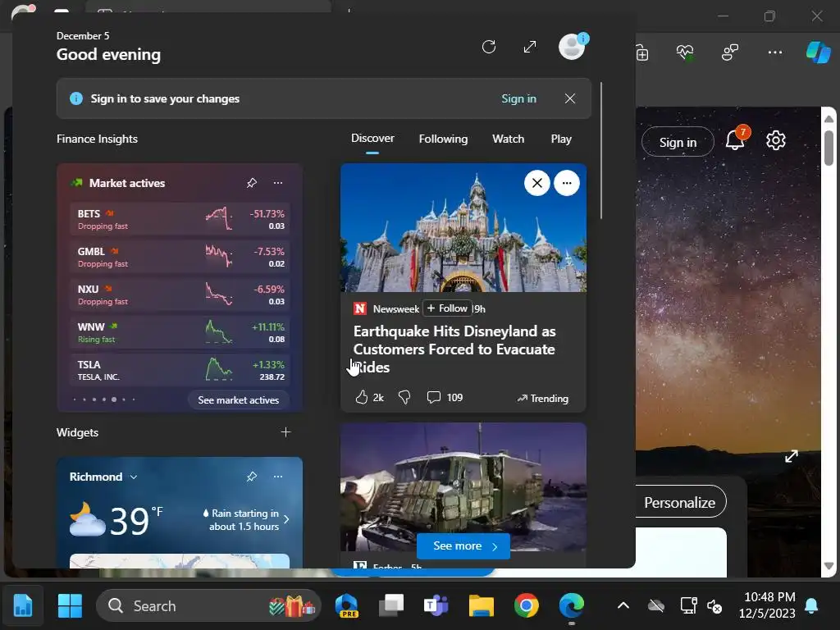This screenshot has height=630, width=840.
Task: Expand the Richmond location dropdown
Action: click(x=134, y=477)
